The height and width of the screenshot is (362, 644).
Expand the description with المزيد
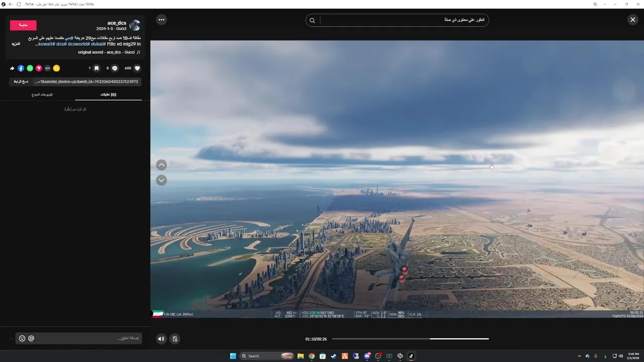pos(16,44)
